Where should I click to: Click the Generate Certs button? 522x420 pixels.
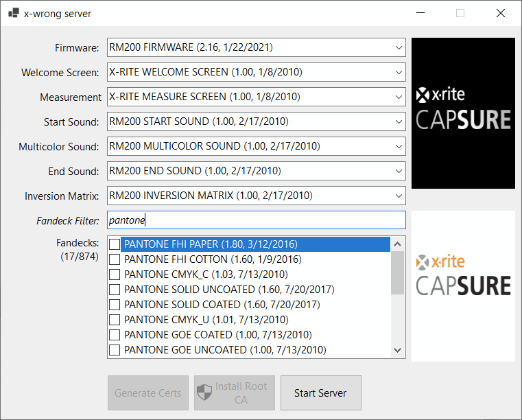[x=147, y=393]
